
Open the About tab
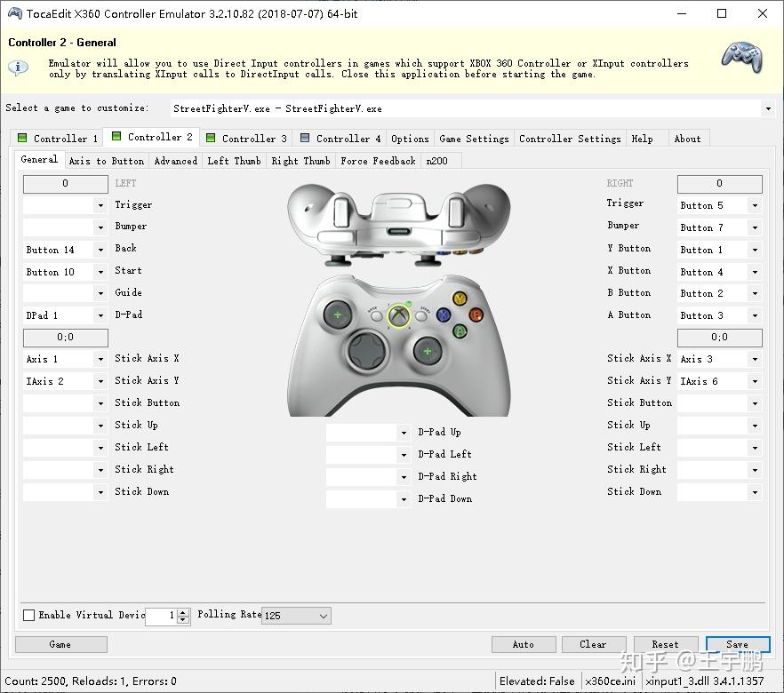(x=687, y=139)
